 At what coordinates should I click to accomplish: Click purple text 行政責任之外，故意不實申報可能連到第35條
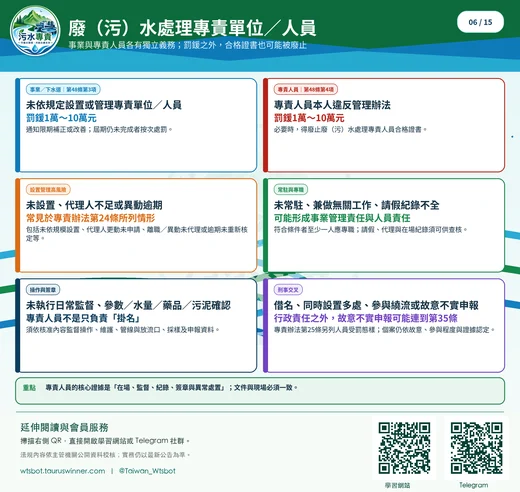click(366, 318)
